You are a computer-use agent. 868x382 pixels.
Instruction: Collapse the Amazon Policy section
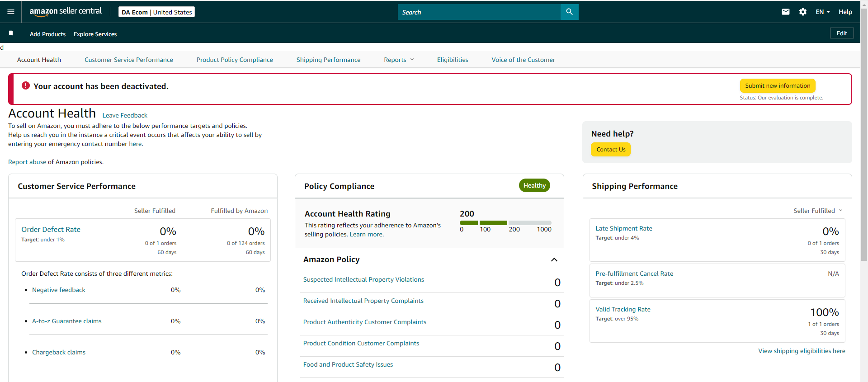pyautogui.click(x=554, y=259)
